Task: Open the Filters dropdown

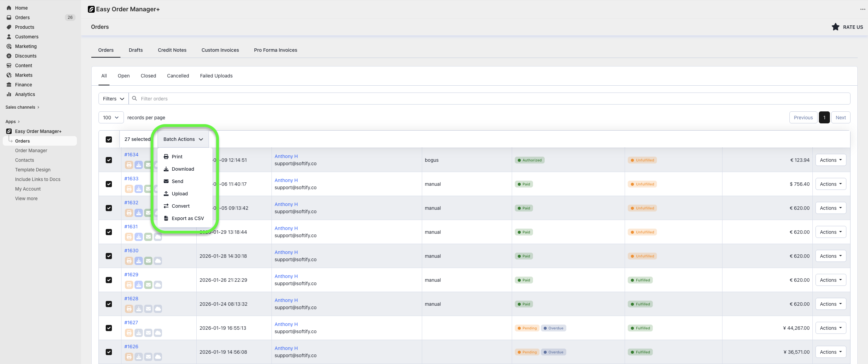Action: pos(113,99)
